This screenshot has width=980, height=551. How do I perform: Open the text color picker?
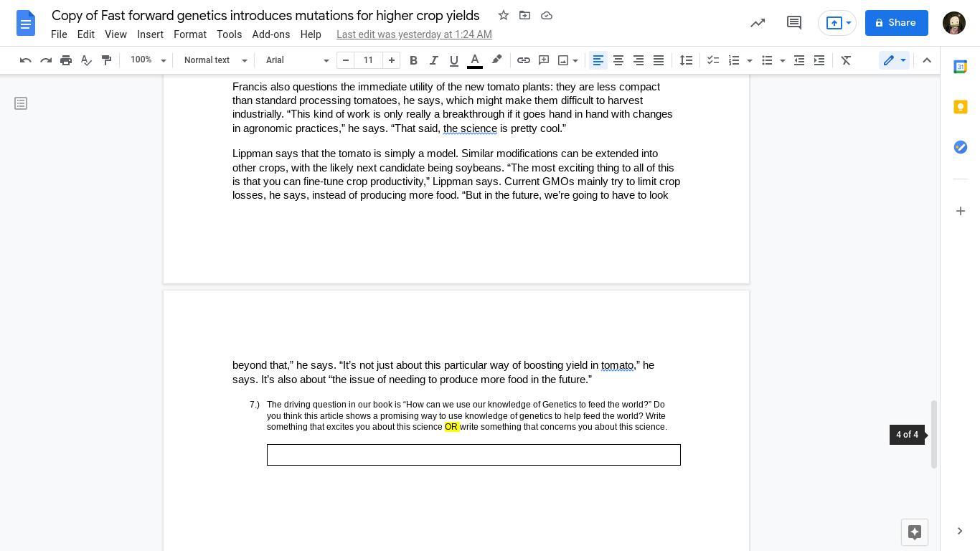[x=475, y=60]
